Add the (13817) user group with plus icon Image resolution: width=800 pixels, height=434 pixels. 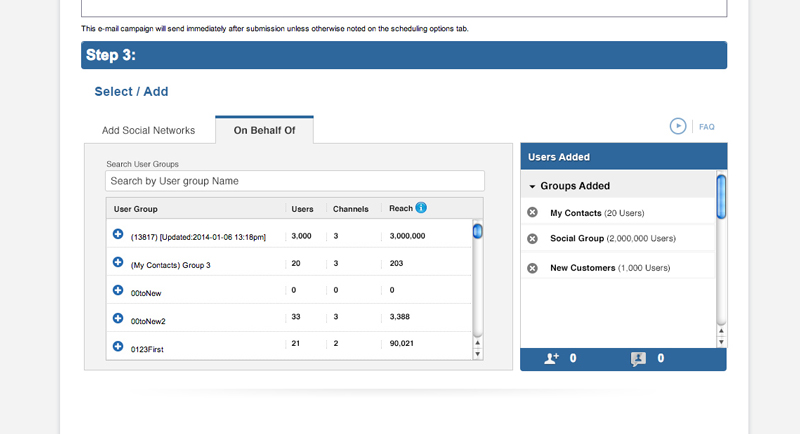[118, 234]
